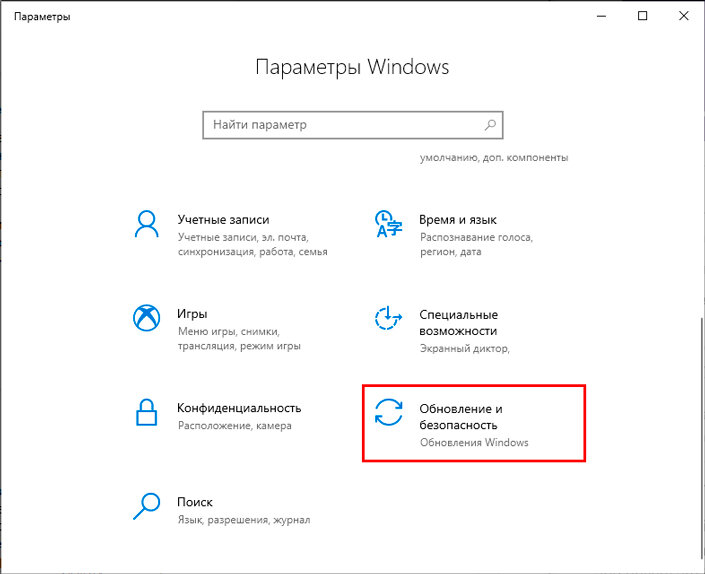The image size is (705, 574).
Task: Click the Accounts person icon
Action: click(147, 224)
